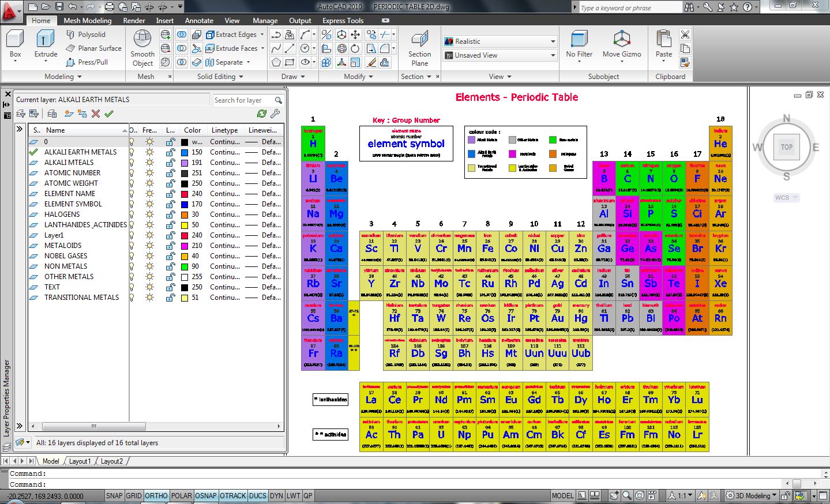Switch to the Render ribbon tab
The width and height of the screenshot is (830, 504).
coord(134,21)
